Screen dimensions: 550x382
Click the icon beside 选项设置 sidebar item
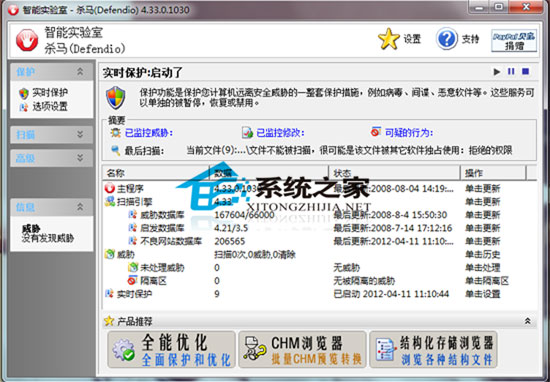coord(24,107)
